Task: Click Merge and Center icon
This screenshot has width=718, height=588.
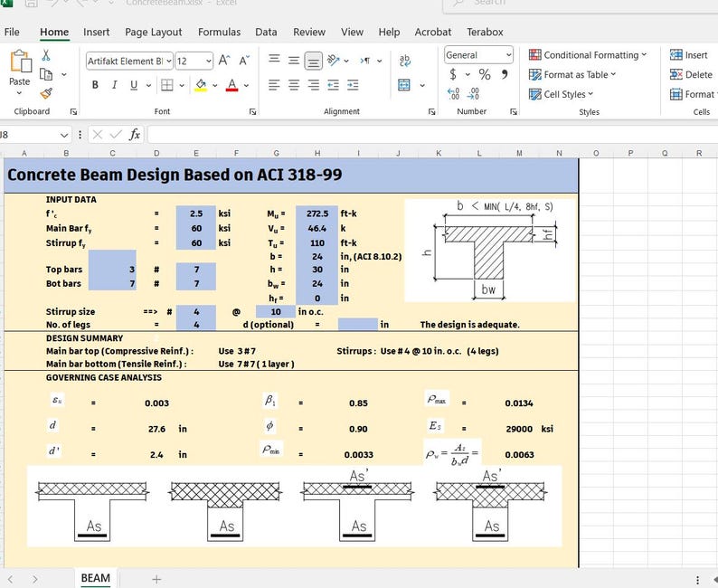Action: (x=404, y=85)
